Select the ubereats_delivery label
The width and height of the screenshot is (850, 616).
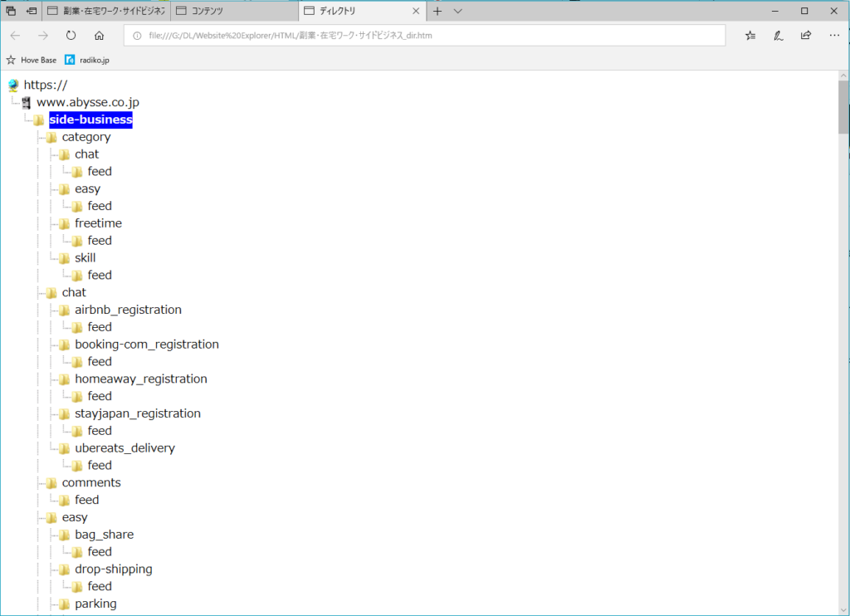pos(125,448)
